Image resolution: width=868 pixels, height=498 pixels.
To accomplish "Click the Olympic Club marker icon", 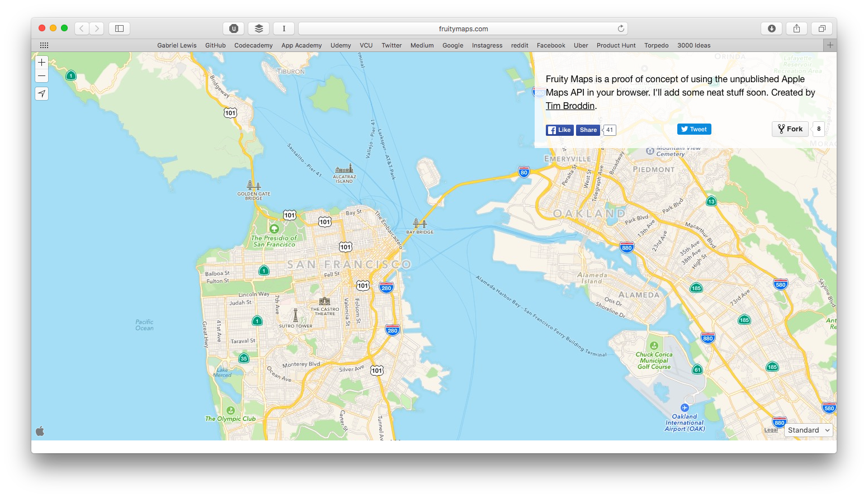I will (x=230, y=410).
